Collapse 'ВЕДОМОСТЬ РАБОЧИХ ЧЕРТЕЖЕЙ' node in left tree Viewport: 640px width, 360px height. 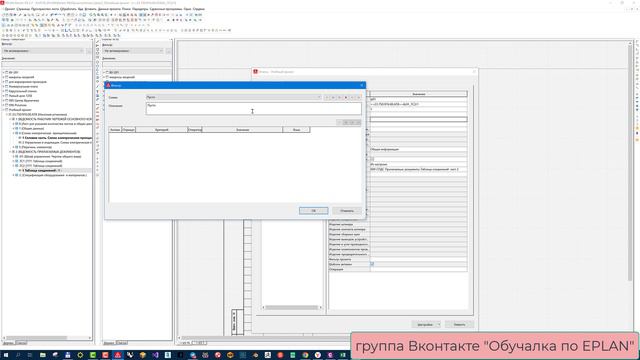click(11, 119)
